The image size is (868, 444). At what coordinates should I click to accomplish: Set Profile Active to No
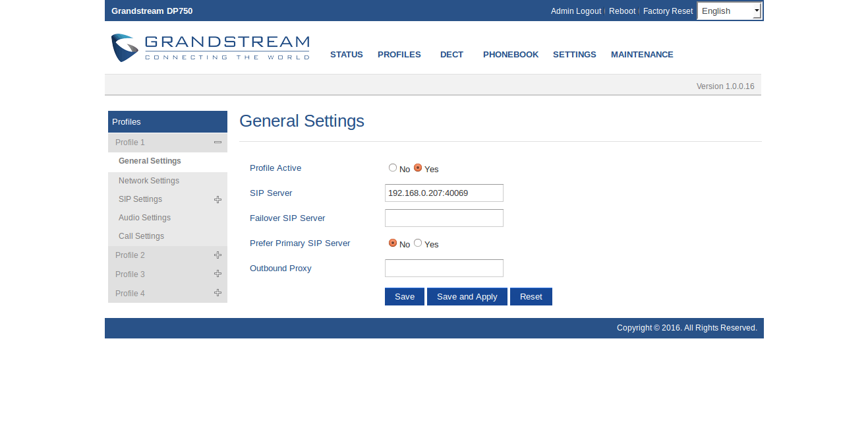tap(393, 168)
